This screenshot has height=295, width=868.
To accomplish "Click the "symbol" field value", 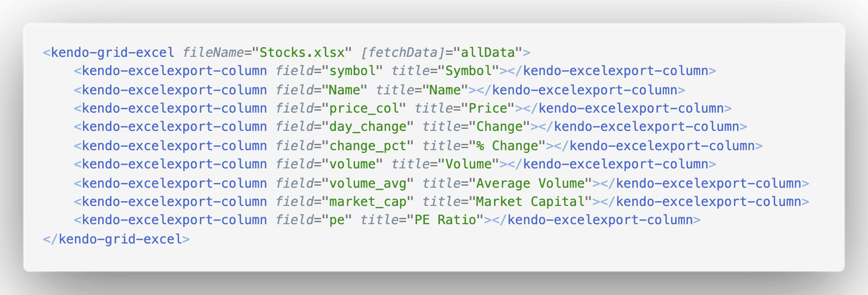I will click(x=353, y=71).
